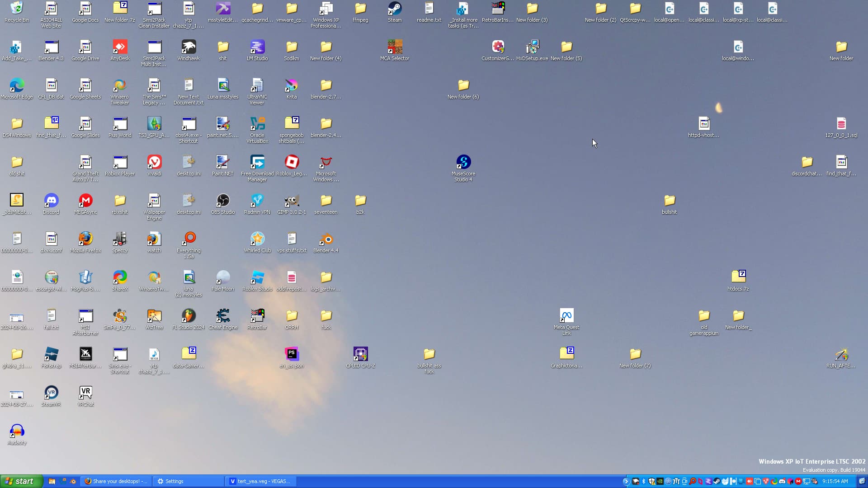Launch SteamVR desktop shortcut

pyautogui.click(x=51, y=396)
